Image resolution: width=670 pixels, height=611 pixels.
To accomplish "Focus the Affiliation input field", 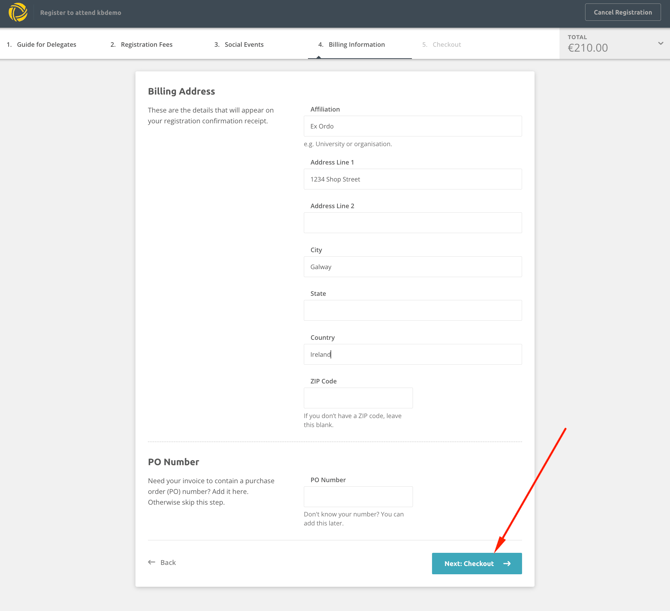I will pyautogui.click(x=412, y=127).
